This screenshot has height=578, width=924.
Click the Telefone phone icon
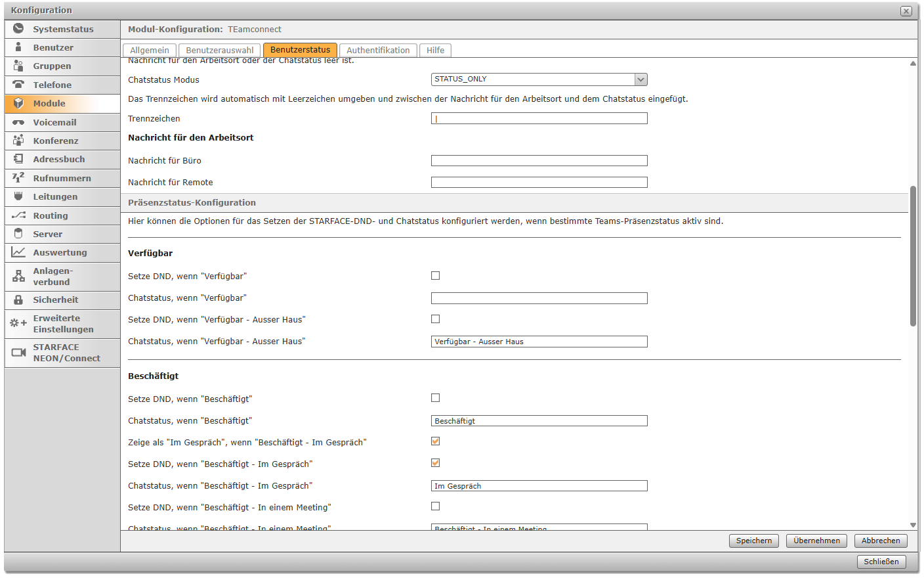18,85
